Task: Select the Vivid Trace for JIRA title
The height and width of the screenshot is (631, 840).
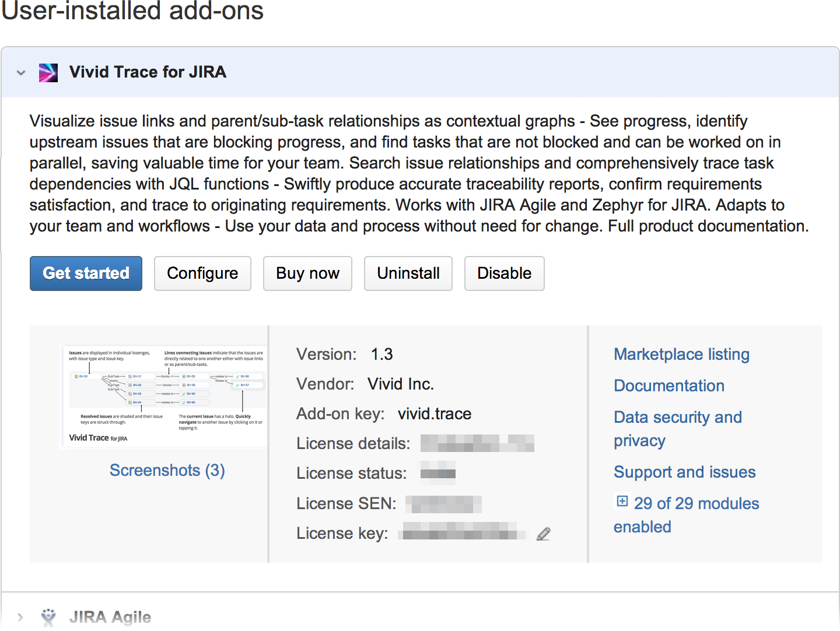Action: tap(148, 72)
